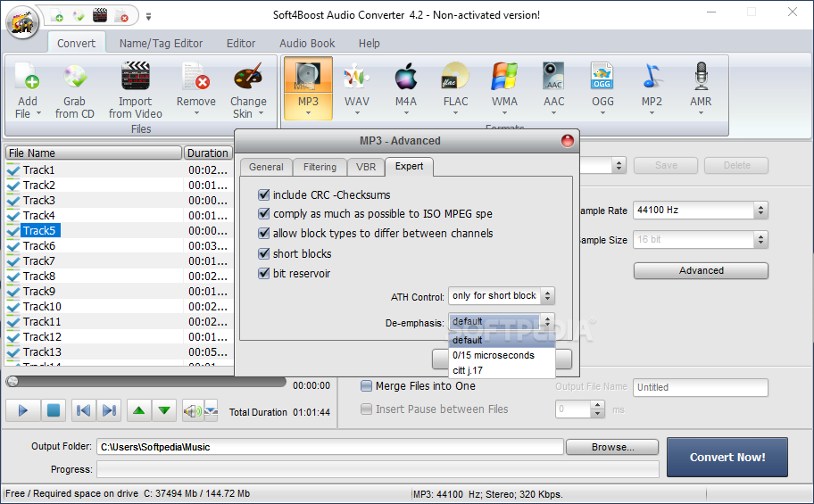
Task: Select the MP2 format icon
Action: tap(651, 76)
